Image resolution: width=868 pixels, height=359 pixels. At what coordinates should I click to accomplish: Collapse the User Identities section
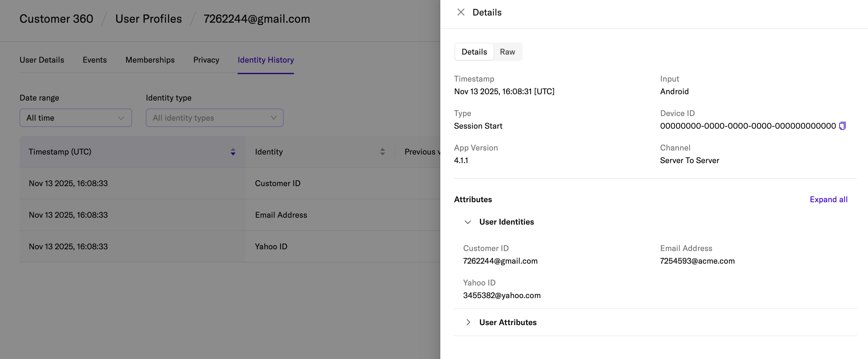tap(468, 222)
